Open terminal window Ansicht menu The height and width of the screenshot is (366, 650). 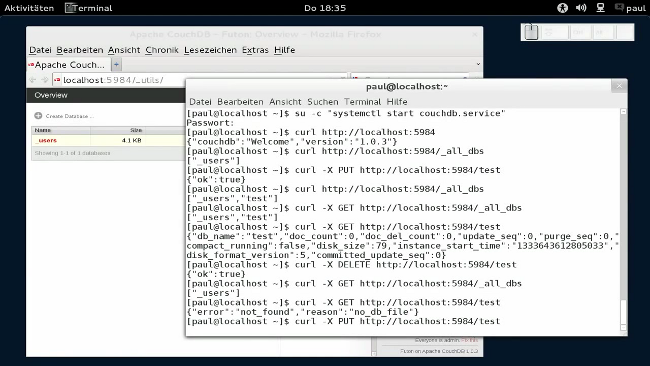[x=285, y=102]
